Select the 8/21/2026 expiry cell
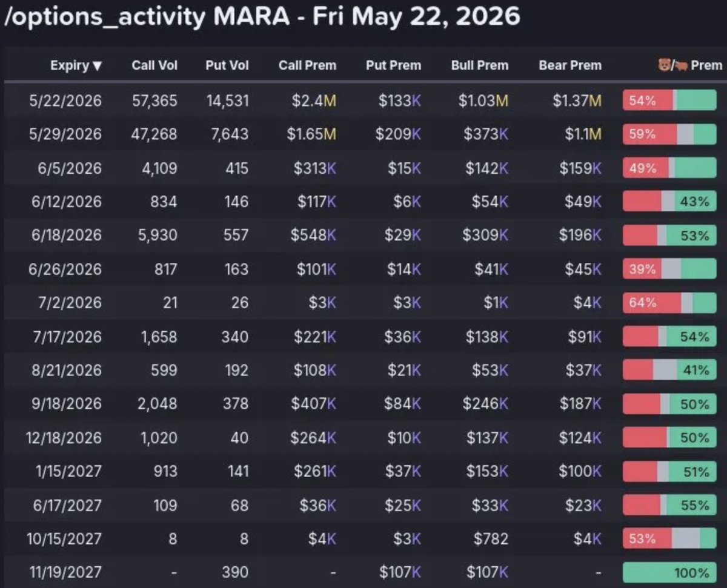Image resolution: width=727 pixels, height=588 pixels. tap(67, 370)
